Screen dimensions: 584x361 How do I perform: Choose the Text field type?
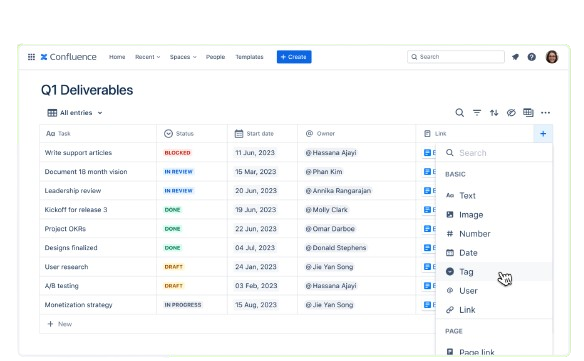click(494, 196)
